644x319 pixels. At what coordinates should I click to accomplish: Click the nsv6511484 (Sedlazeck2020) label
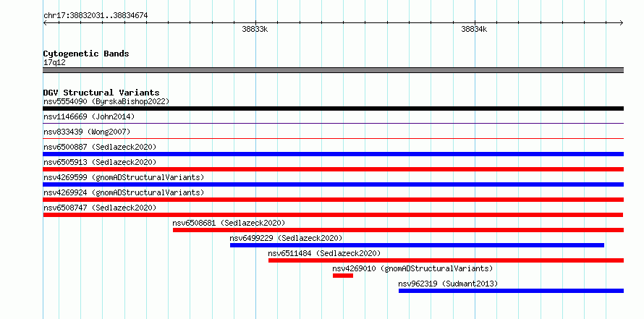pos(324,253)
